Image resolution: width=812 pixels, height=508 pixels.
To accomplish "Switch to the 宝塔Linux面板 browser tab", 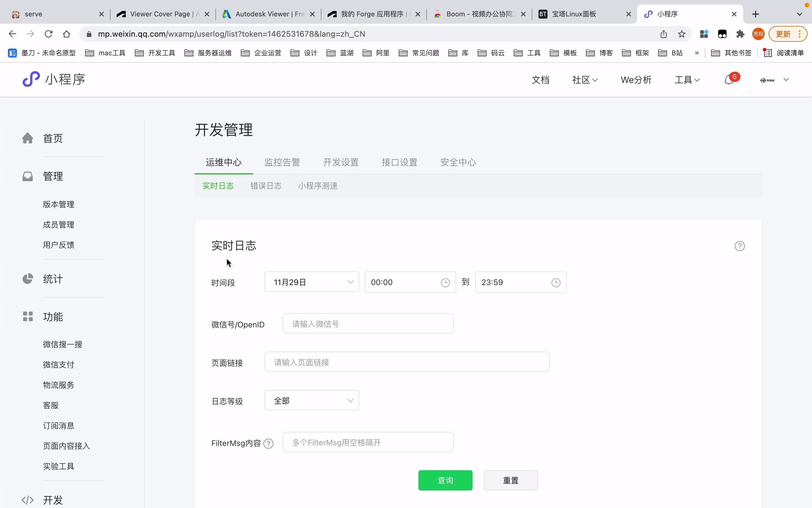I will click(x=584, y=14).
